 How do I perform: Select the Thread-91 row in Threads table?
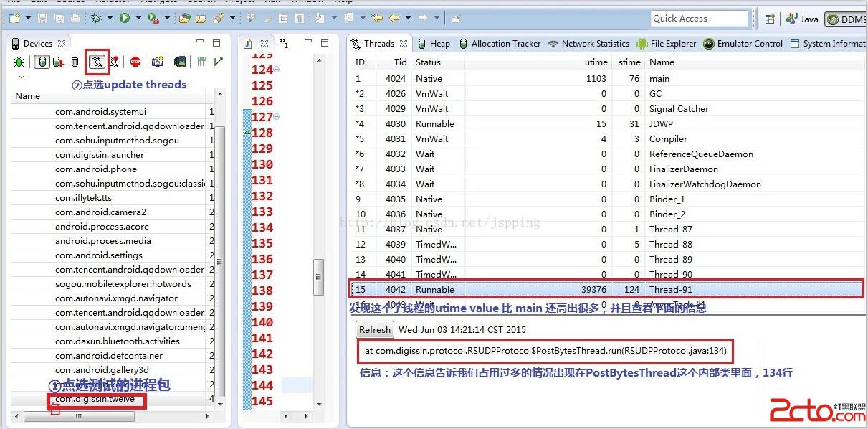pos(607,289)
